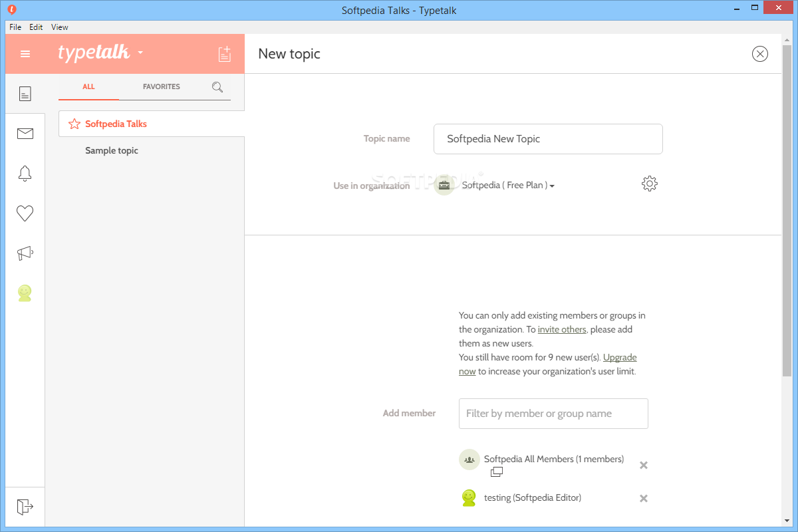Click the Filter by member or group name field

coord(553,414)
